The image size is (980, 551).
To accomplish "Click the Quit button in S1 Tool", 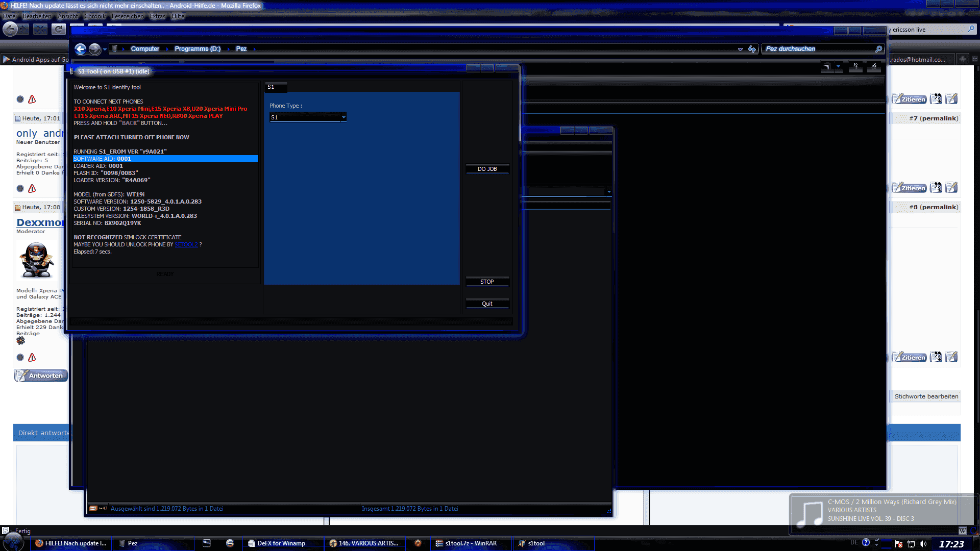I will point(487,304).
